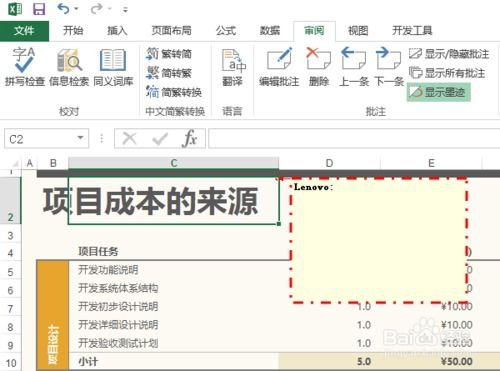Run 拼写检查 spell check
The width and height of the screenshot is (500, 371).
(24, 67)
